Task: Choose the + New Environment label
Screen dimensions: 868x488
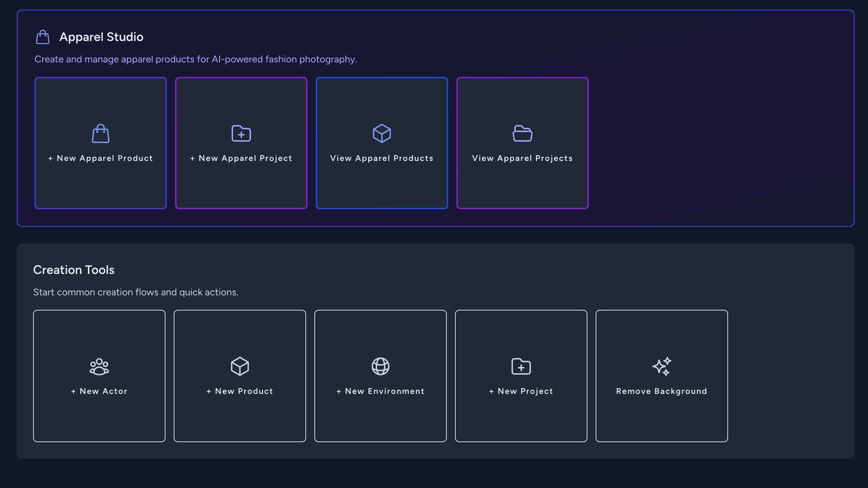Action: [381, 391]
